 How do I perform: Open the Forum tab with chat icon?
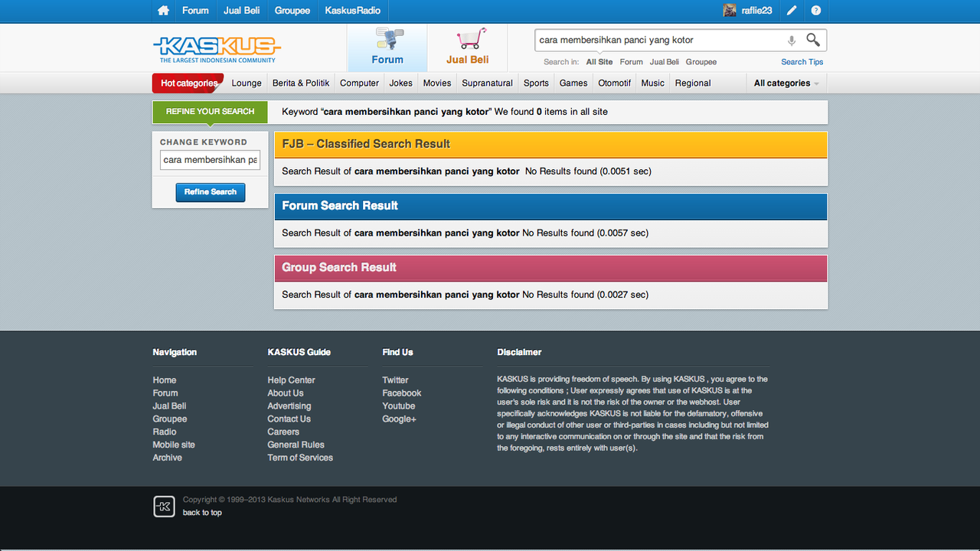click(x=387, y=48)
